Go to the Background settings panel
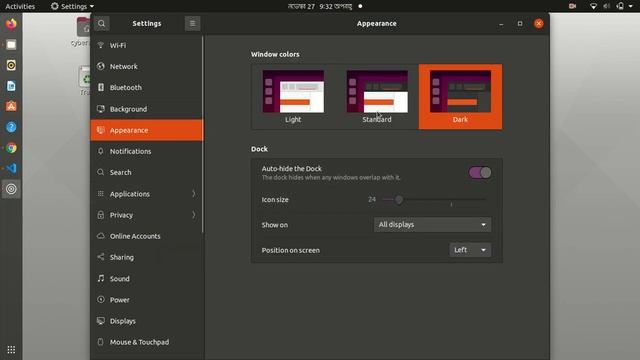This screenshot has height=360, width=640. (147, 109)
